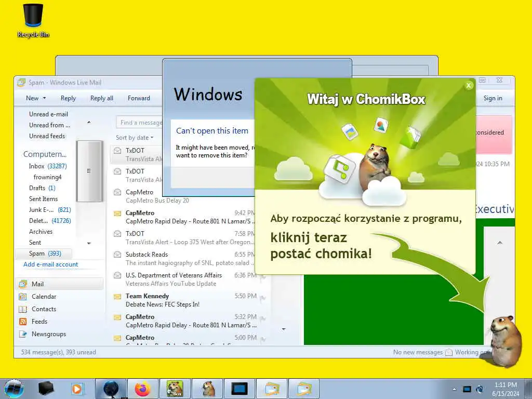Open the Substack Reads message
Viewport: 532px width, 399px height.
(190, 259)
